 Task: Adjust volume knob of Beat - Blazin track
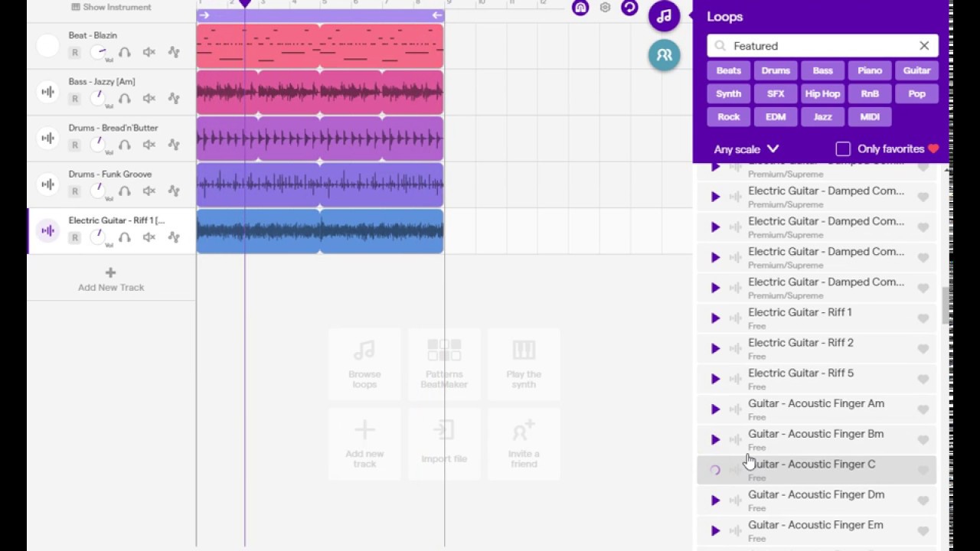coord(98,52)
